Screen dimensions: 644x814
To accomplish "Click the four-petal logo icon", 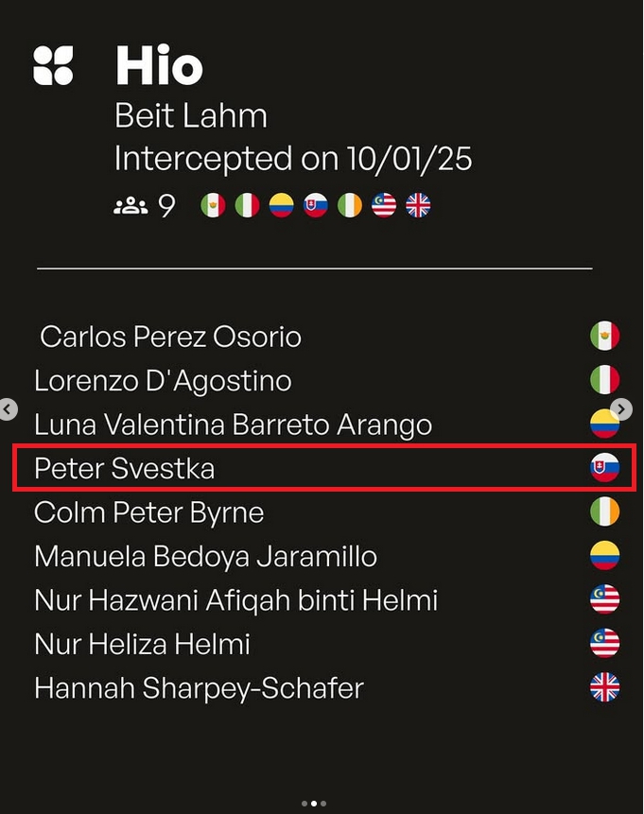I will point(53,65).
